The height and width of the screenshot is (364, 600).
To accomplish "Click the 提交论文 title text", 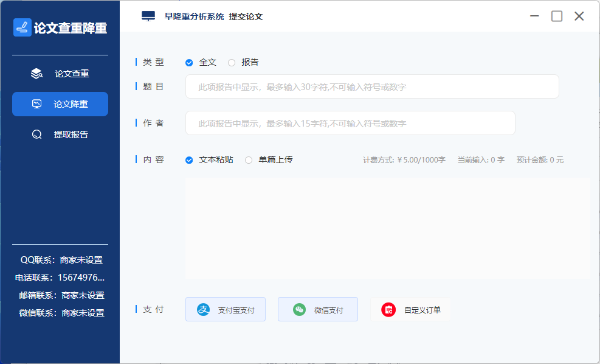I will tap(246, 16).
